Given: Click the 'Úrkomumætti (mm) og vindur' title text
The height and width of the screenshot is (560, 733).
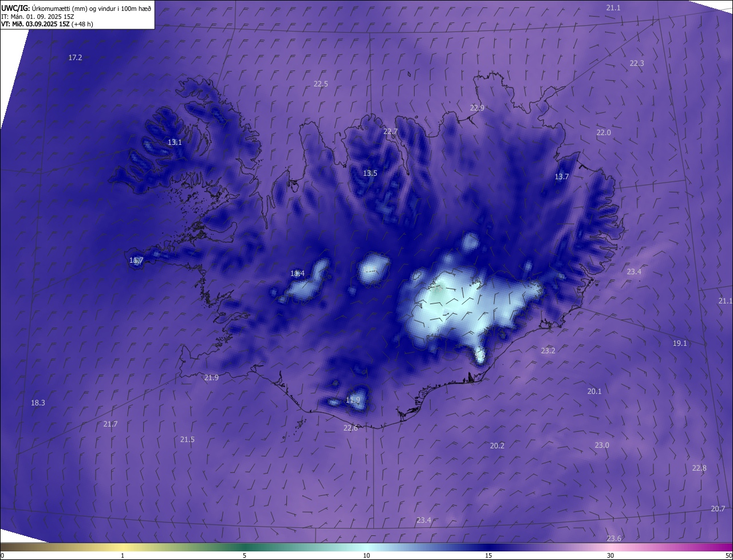Looking at the screenshot, I should click(92, 8).
